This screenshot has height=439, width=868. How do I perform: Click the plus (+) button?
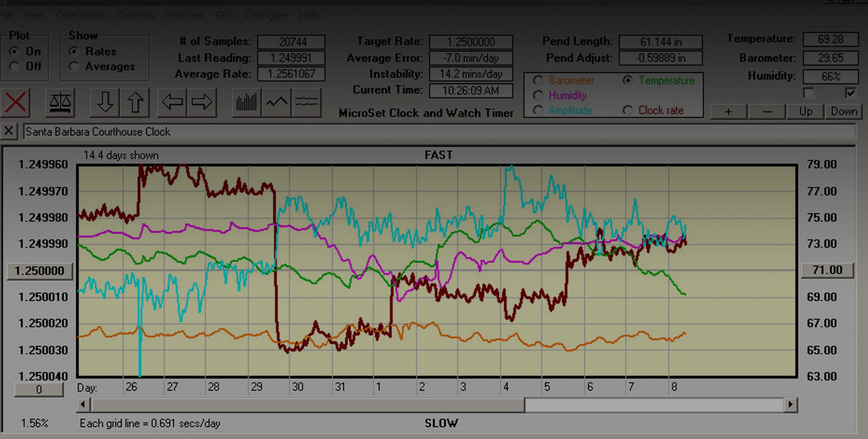click(728, 112)
